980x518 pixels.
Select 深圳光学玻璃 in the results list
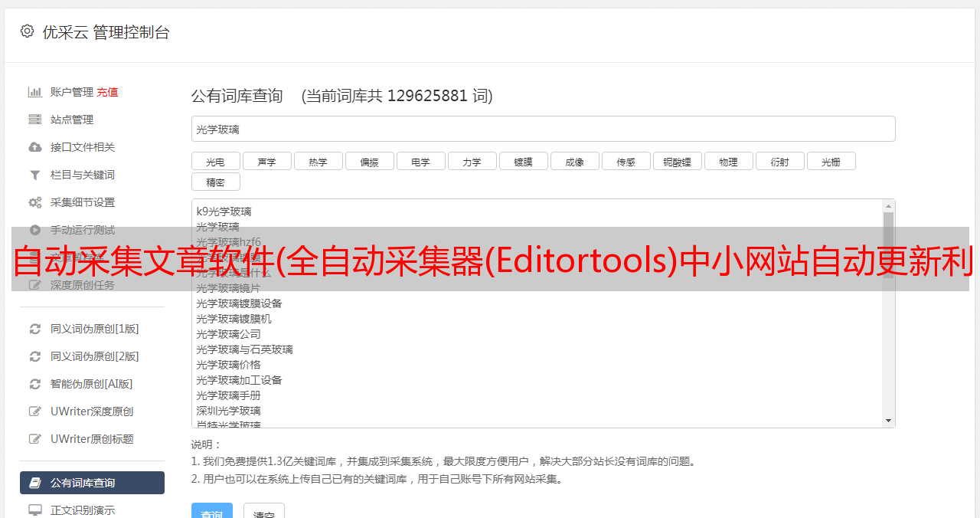pyautogui.click(x=228, y=411)
